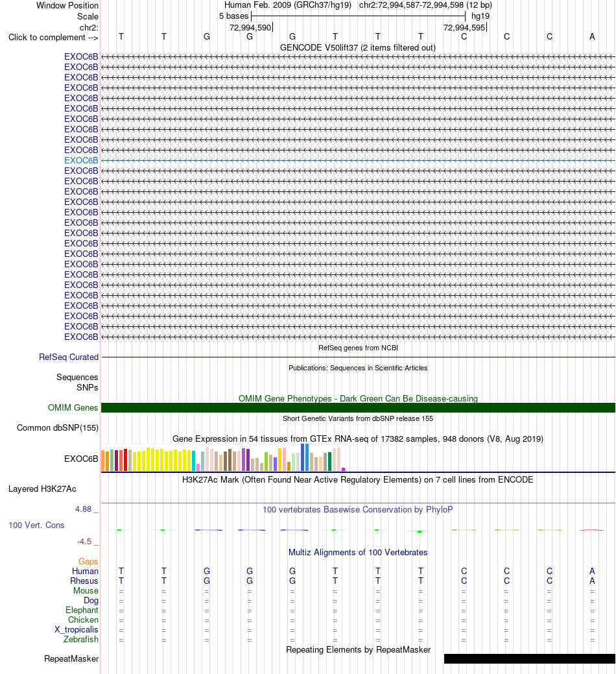Click the black RepeatMasker repeat element bar
This screenshot has width=616, height=674.
(529, 659)
